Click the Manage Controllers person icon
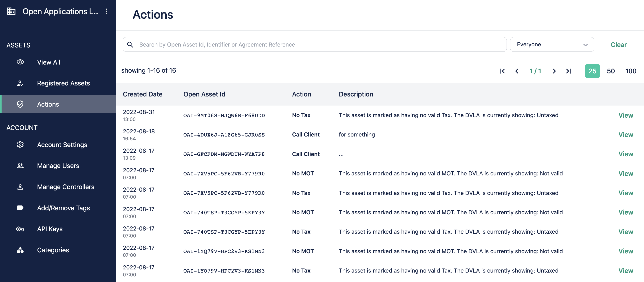 (20, 187)
